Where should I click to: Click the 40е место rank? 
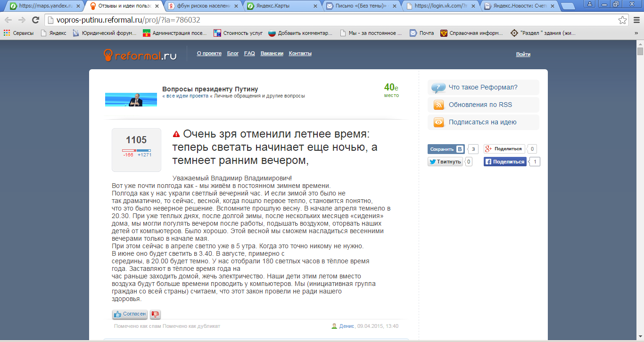(x=391, y=90)
